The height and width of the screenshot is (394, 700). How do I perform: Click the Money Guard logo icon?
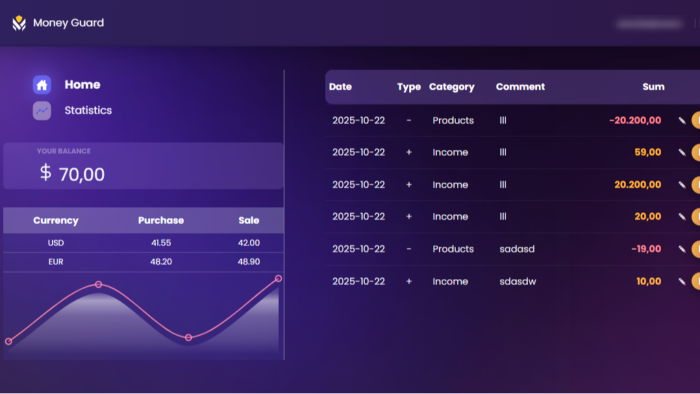click(19, 23)
